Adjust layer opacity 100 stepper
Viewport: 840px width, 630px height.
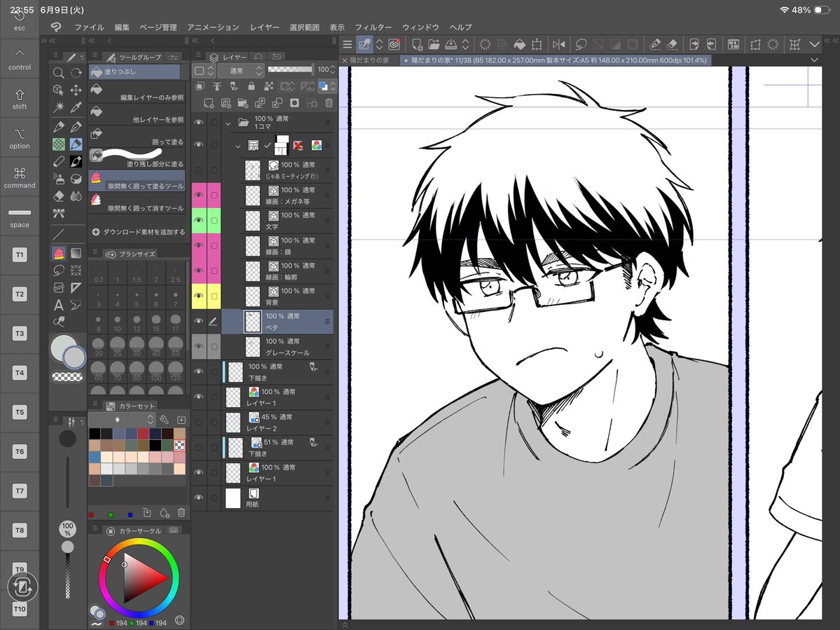(x=333, y=69)
